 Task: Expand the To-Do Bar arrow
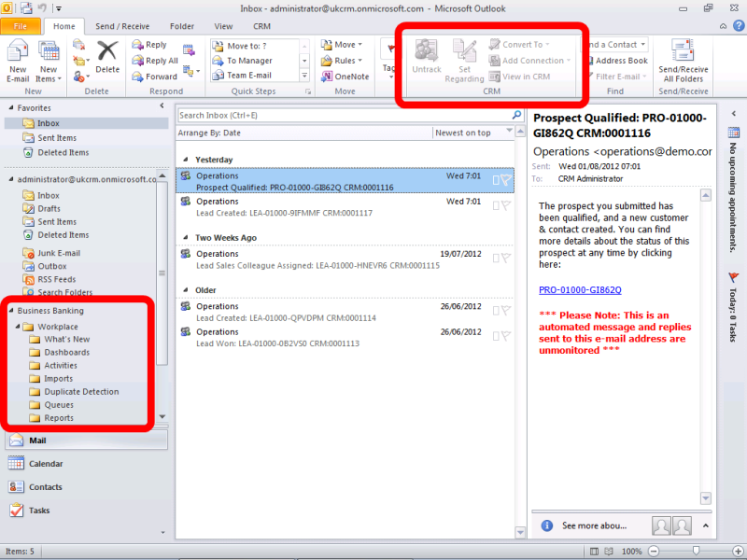point(733,113)
